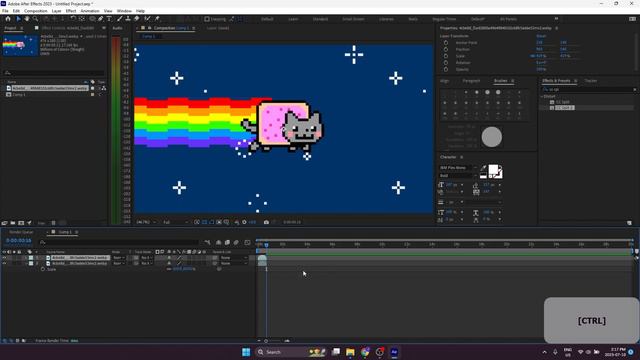Click the motion blur enable icon in the timeline
640x360 pixels.
(x=236, y=242)
